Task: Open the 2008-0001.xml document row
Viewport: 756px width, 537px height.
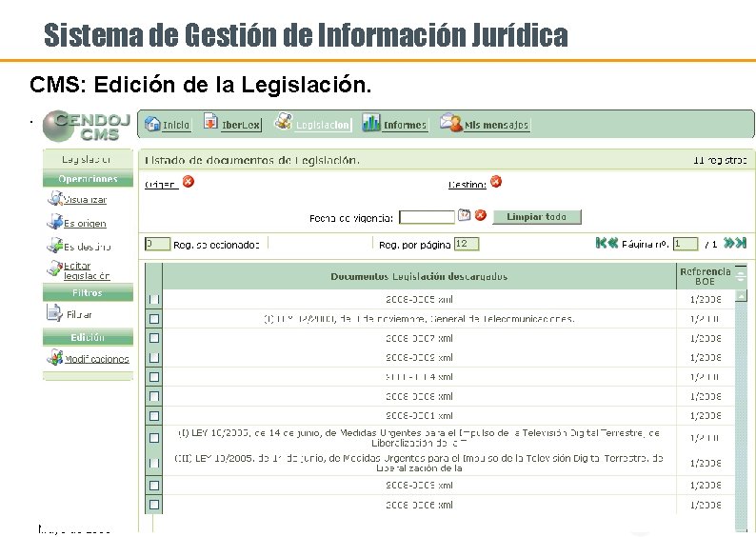Action: (419, 415)
